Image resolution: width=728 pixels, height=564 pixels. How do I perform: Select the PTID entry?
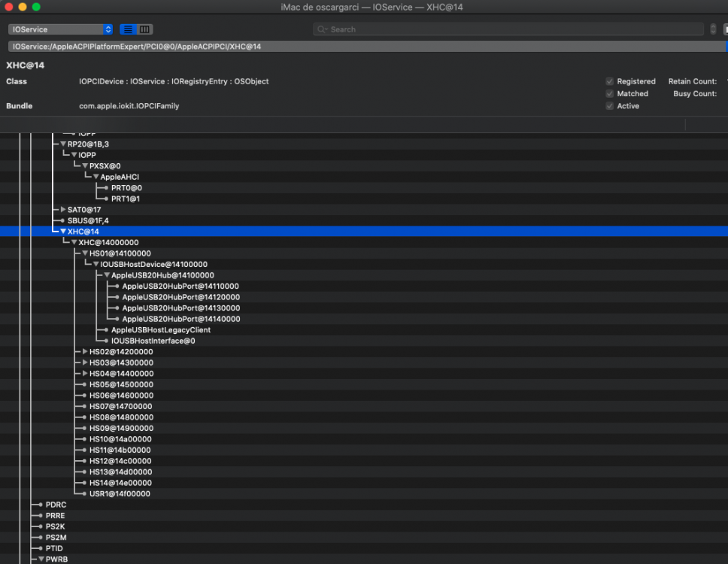pos(54,548)
